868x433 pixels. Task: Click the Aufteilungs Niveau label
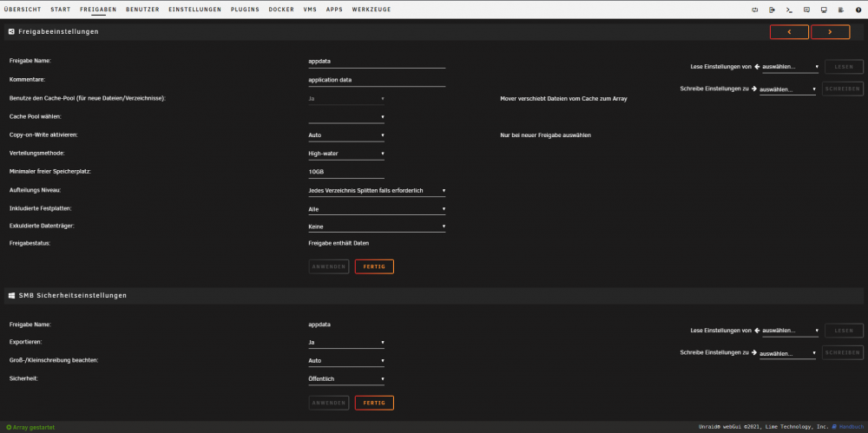coord(35,191)
